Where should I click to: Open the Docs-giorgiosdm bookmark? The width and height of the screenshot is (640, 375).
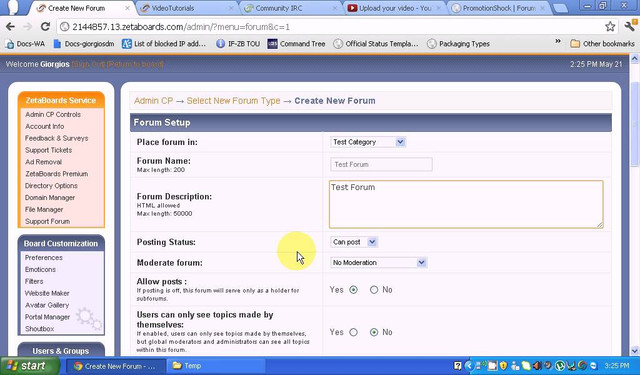click(x=84, y=44)
